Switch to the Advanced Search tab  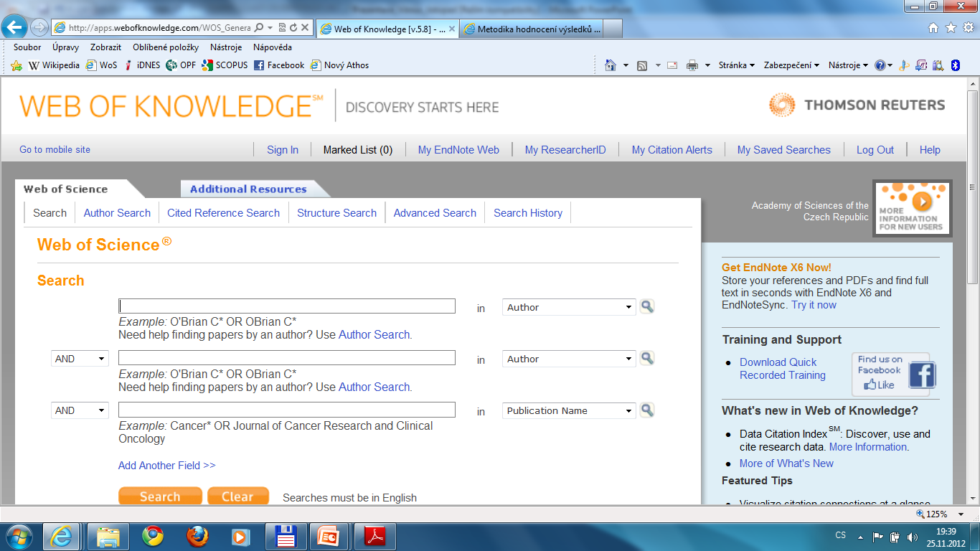coord(435,213)
